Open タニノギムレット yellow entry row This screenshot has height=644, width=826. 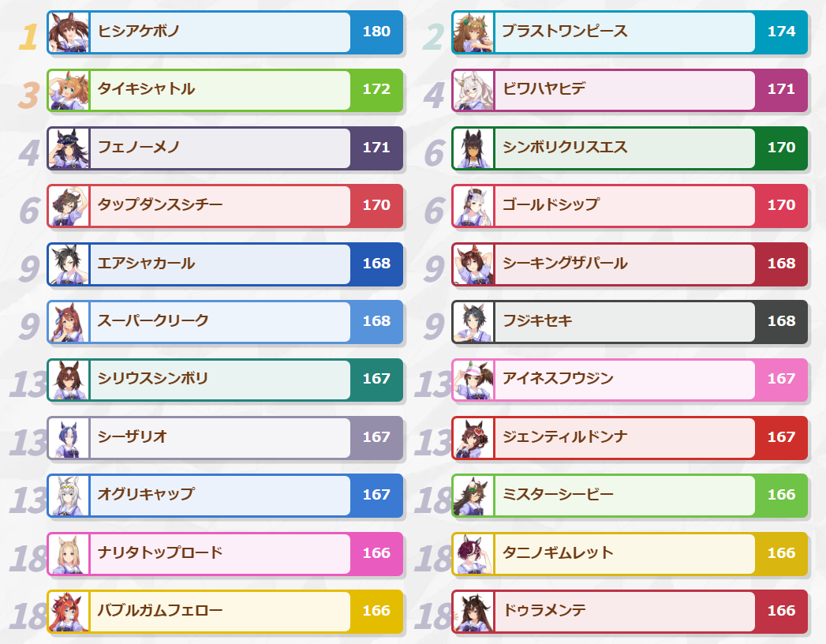630,553
